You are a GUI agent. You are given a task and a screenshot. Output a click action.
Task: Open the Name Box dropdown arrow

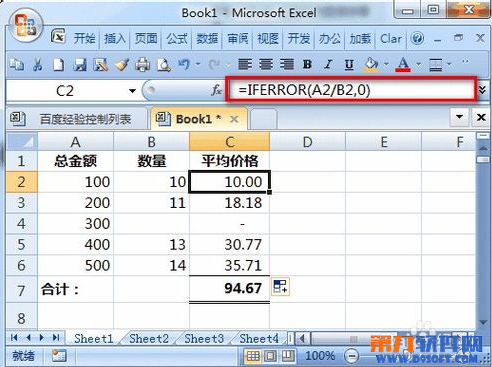[132, 91]
